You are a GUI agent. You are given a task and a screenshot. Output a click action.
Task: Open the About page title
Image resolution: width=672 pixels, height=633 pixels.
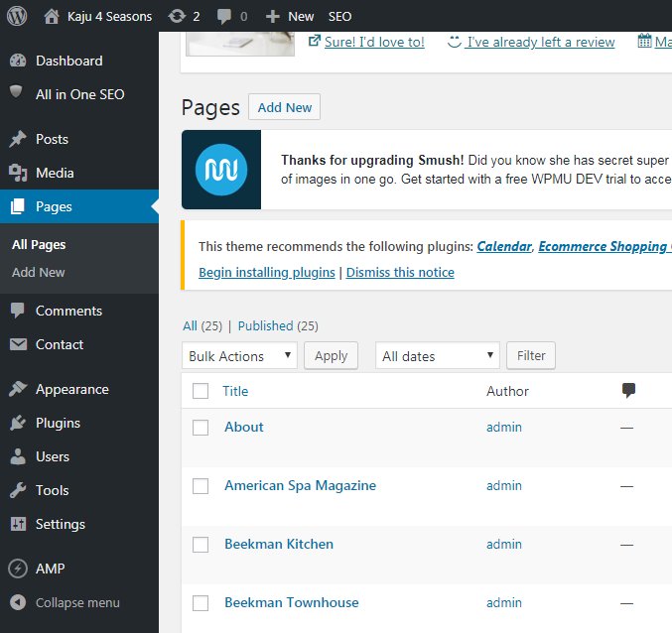tap(244, 427)
